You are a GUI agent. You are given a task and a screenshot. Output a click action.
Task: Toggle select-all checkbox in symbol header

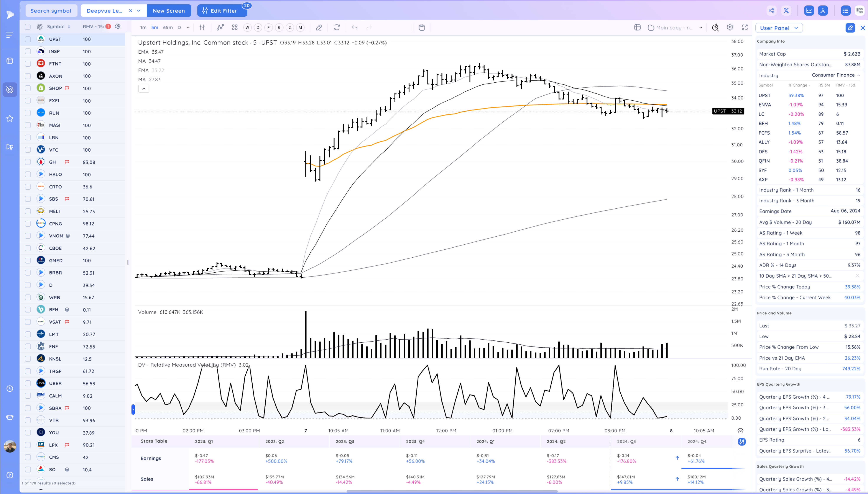pos(28,26)
